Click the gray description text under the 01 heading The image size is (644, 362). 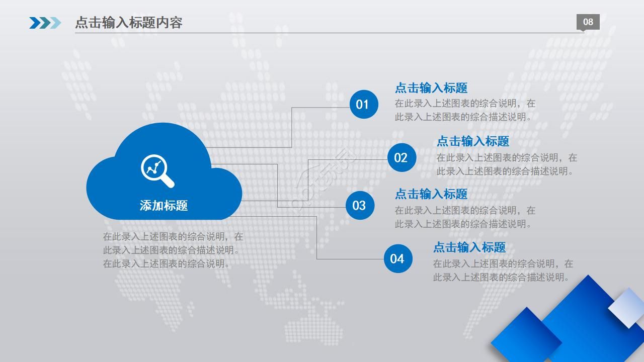click(464, 110)
